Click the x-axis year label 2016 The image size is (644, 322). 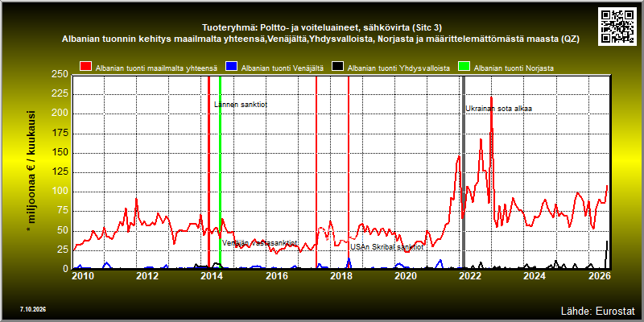276,276
